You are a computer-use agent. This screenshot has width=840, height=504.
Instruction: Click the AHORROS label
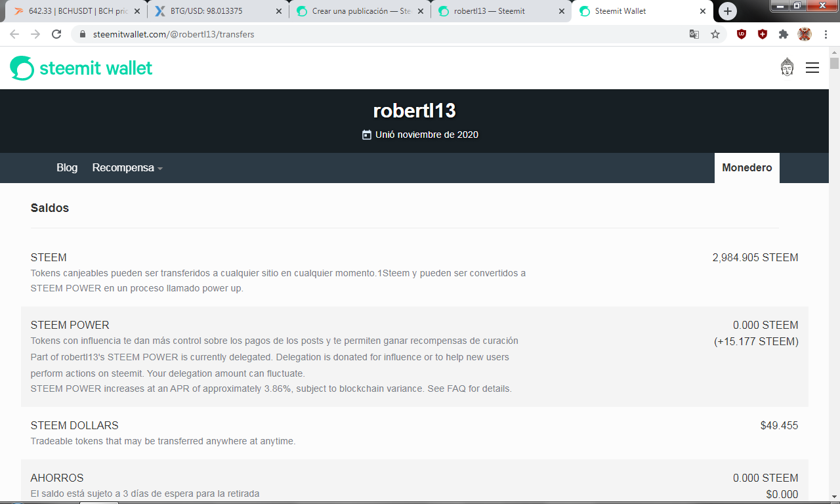tap(57, 478)
